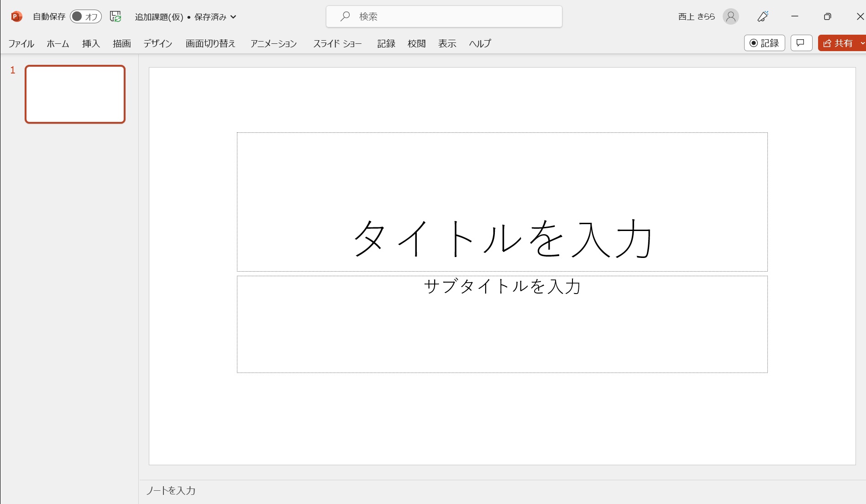Open the ファイル menu
Screen dimensions: 866x504
[x=21, y=43]
